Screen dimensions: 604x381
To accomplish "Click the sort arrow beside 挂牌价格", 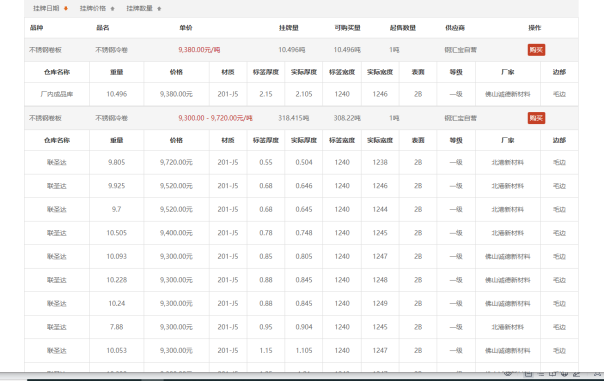I will click(x=112, y=8).
